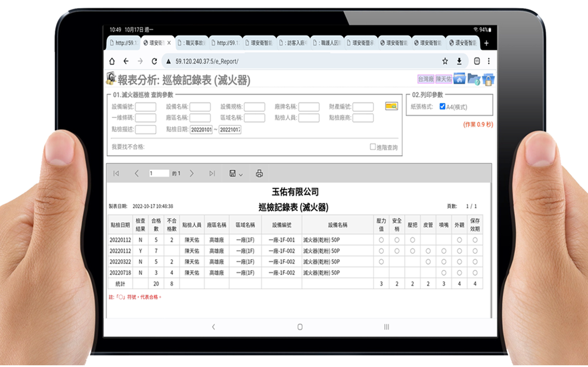The width and height of the screenshot is (588, 367).
Task: Switch to the 職災事故 browser tab
Action: click(192, 43)
